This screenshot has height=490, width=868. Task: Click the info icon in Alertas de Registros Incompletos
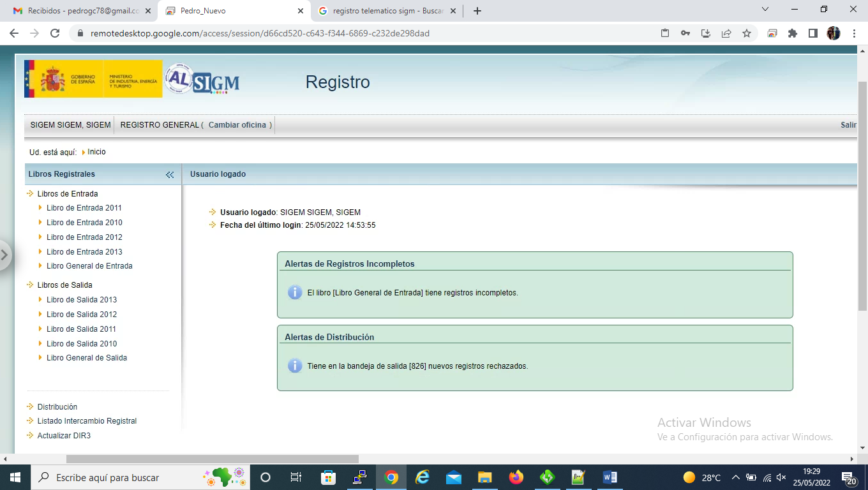[x=294, y=293]
